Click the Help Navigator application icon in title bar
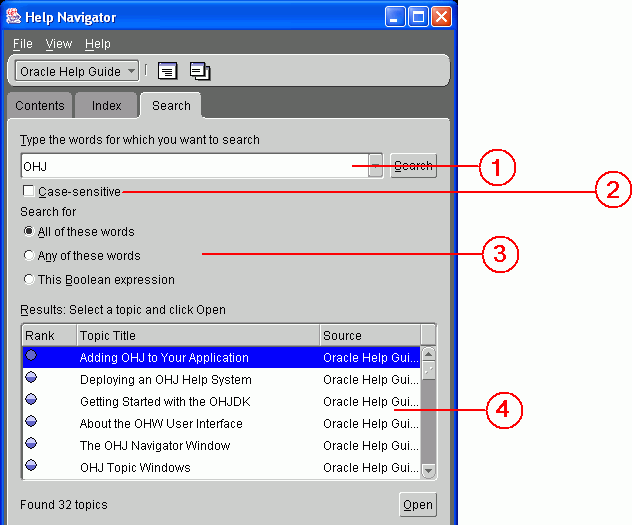 (x=13, y=17)
